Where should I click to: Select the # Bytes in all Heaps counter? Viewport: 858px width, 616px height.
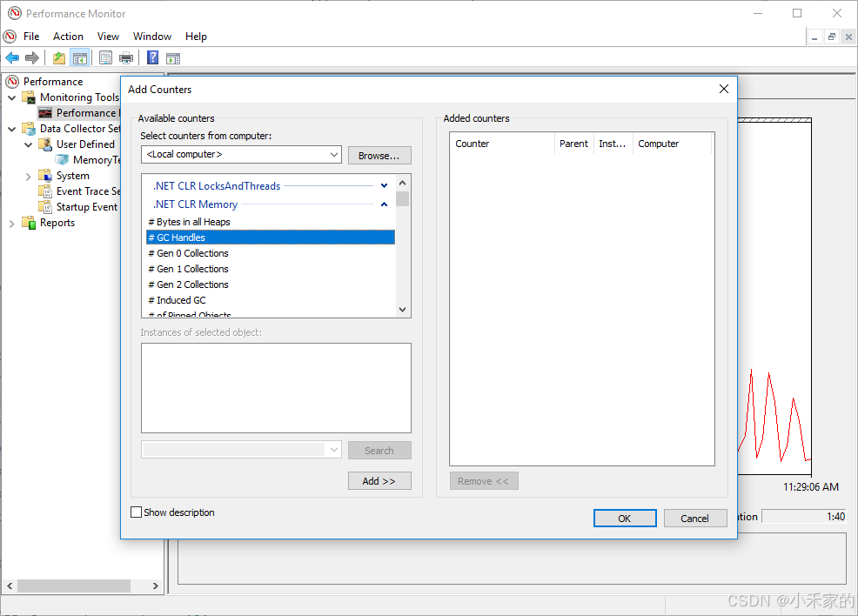[x=271, y=222]
